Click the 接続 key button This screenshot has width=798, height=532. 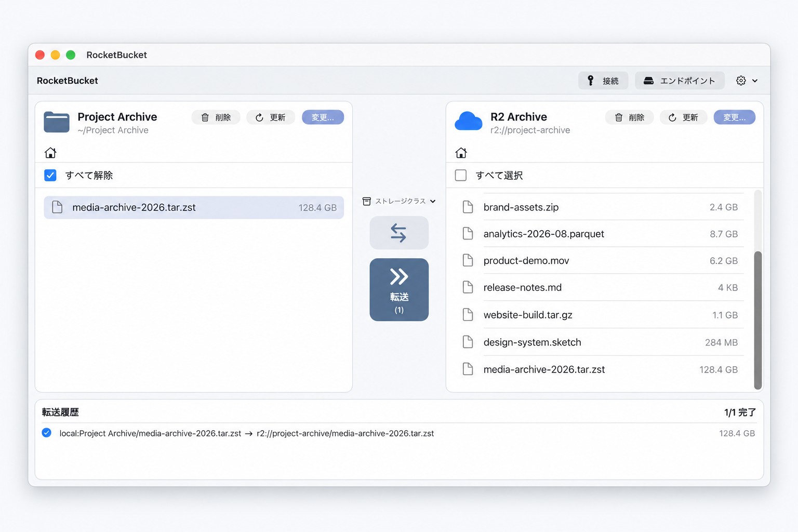(603, 81)
